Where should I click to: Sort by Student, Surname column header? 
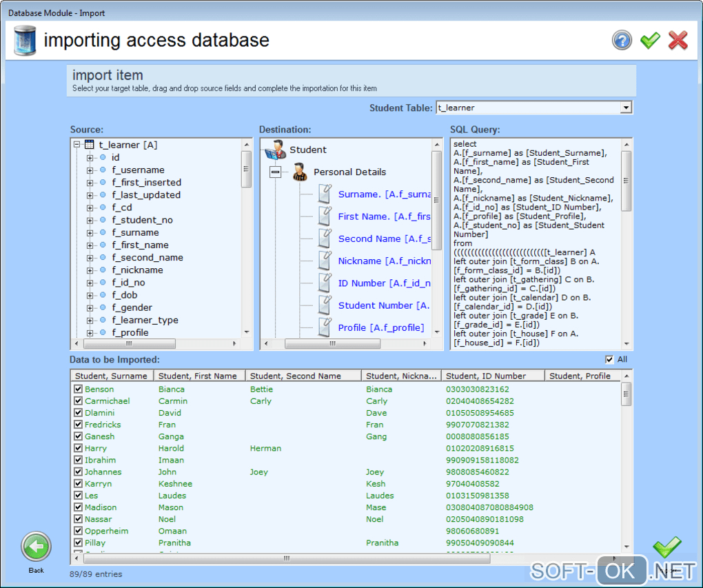click(112, 376)
